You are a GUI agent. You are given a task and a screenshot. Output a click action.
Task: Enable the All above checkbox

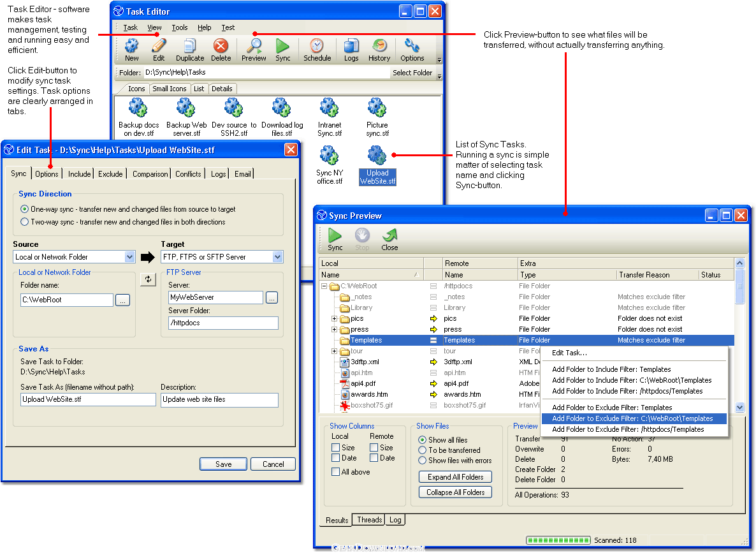click(x=336, y=472)
